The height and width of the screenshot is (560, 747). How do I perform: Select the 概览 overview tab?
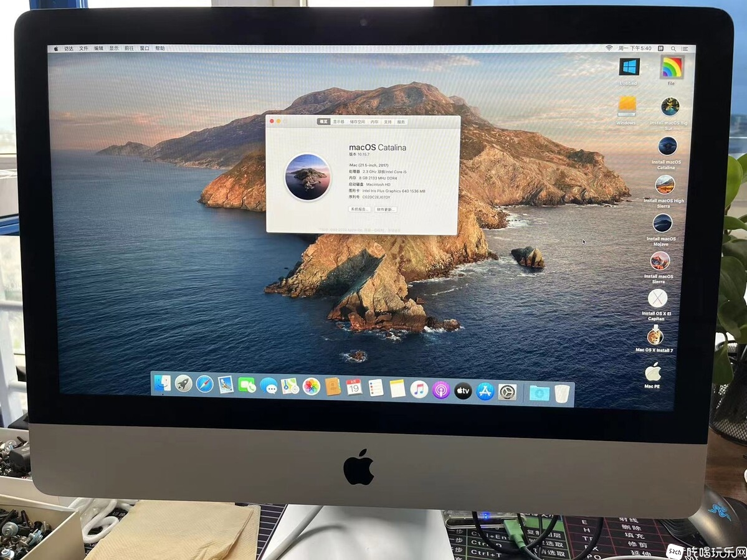click(x=324, y=122)
